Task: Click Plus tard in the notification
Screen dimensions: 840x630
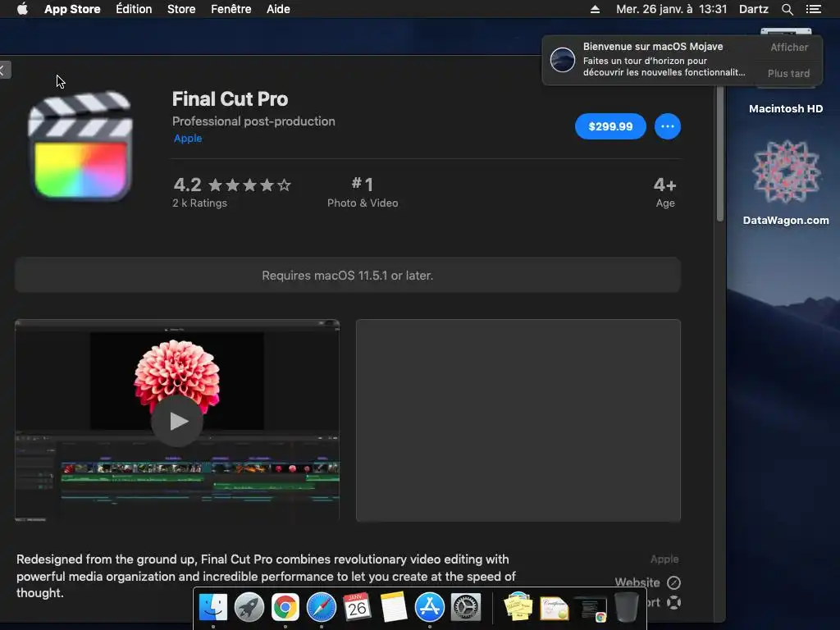Action: (x=788, y=73)
